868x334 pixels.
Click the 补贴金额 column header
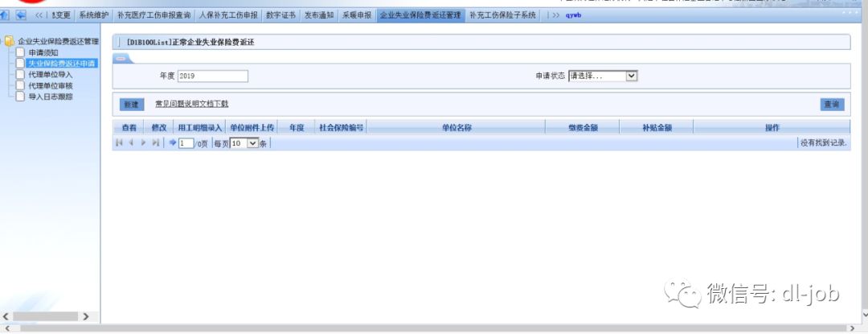[657, 127]
